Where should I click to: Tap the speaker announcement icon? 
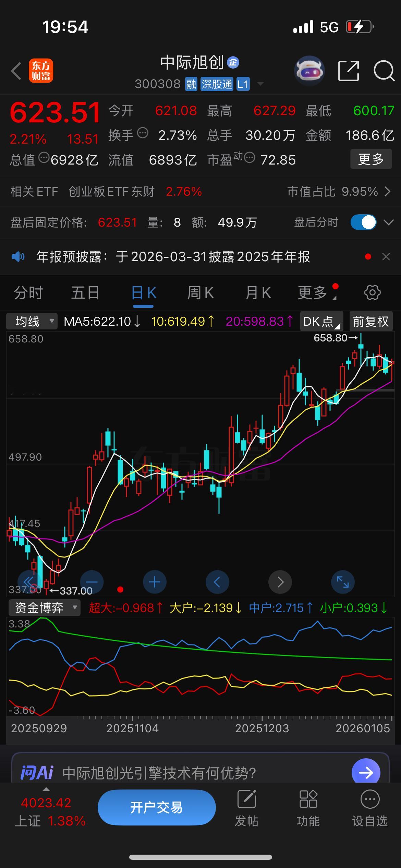click(18, 256)
